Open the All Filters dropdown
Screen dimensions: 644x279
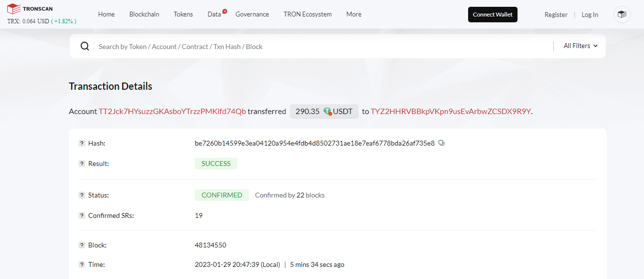click(581, 46)
